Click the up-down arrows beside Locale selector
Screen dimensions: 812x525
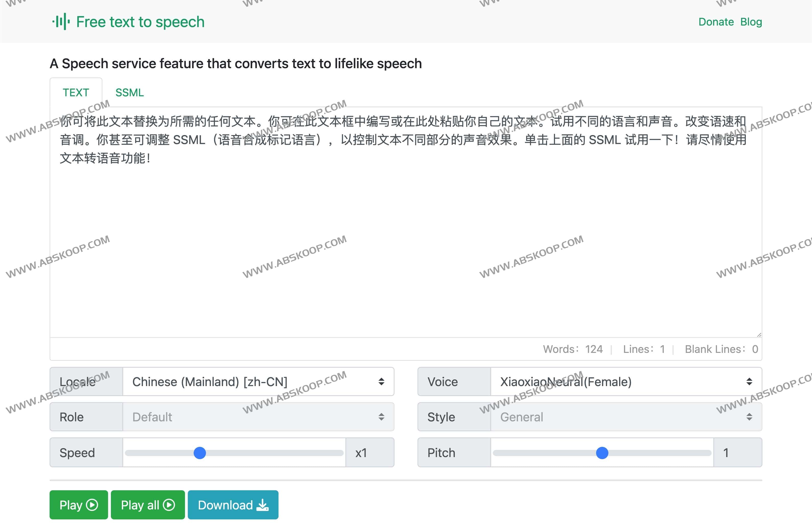pos(381,381)
